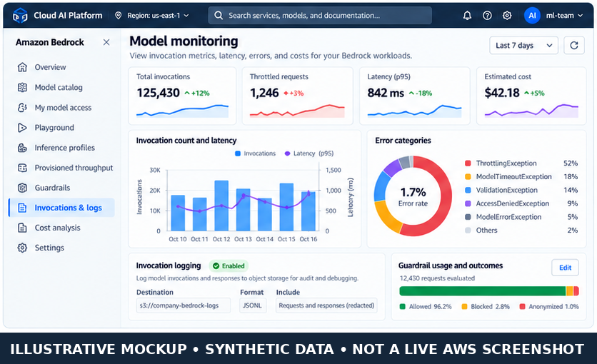
Task: Click the 1.7% Error rate donut center
Action: coord(413,196)
